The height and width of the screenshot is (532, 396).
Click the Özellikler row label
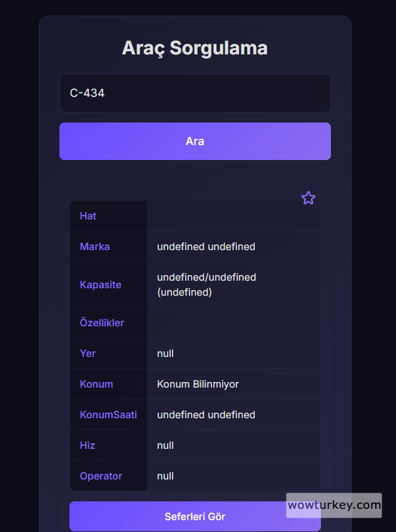102,323
